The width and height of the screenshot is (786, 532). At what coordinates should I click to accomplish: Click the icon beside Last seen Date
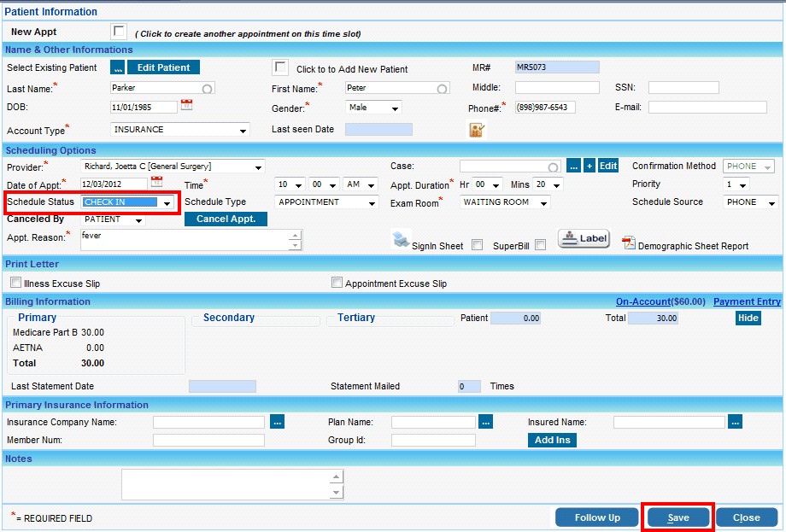coord(477,130)
